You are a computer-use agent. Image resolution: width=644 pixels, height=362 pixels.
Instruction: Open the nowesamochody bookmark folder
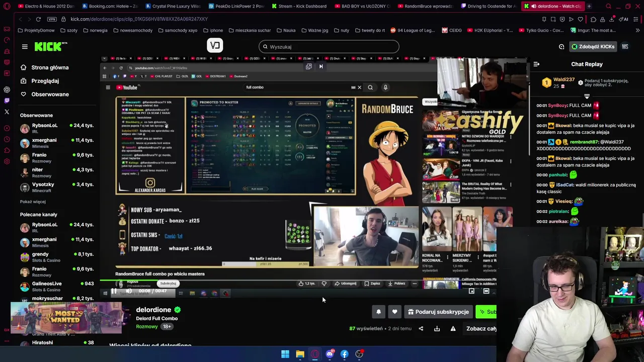tap(132, 30)
